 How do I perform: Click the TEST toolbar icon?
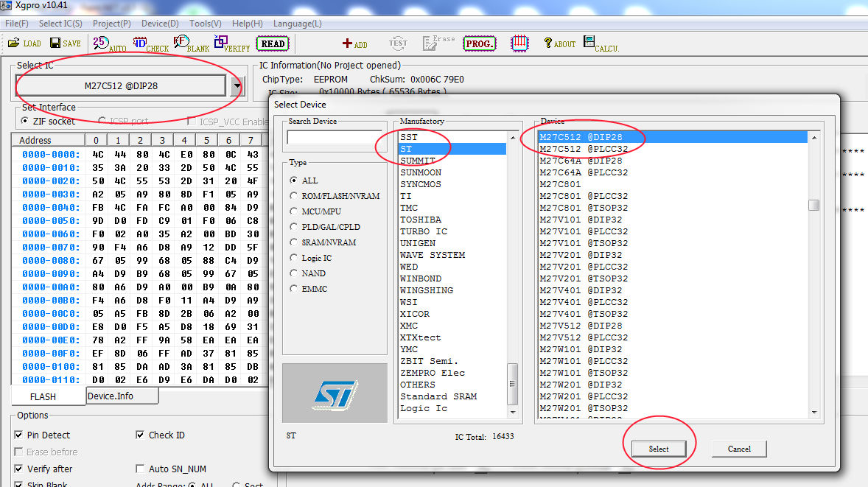pos(398,43)
